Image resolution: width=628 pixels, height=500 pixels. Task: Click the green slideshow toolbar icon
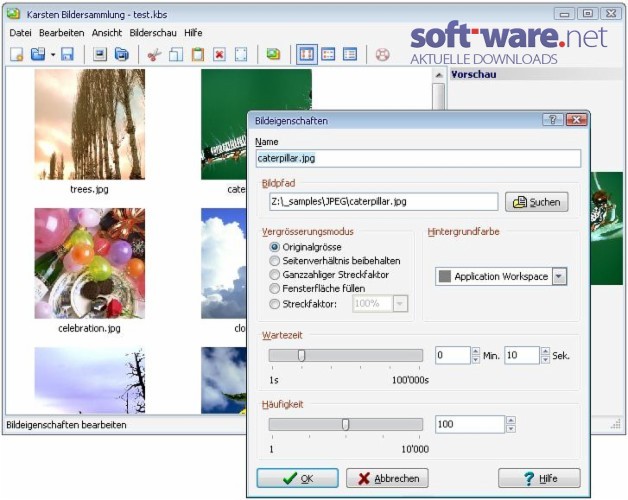pos(273,54)
